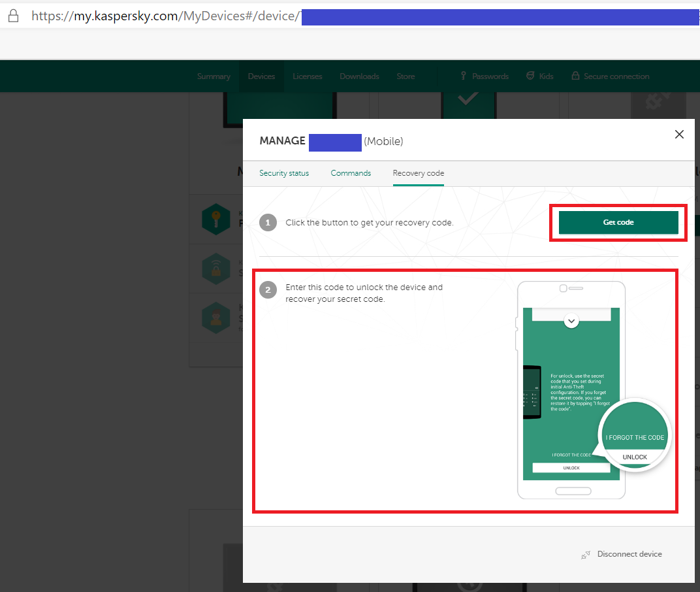The width and height of the screenshot is (700, 592).
Task: Click the browser padlock site info icon
Action: (x=14, y=16)
